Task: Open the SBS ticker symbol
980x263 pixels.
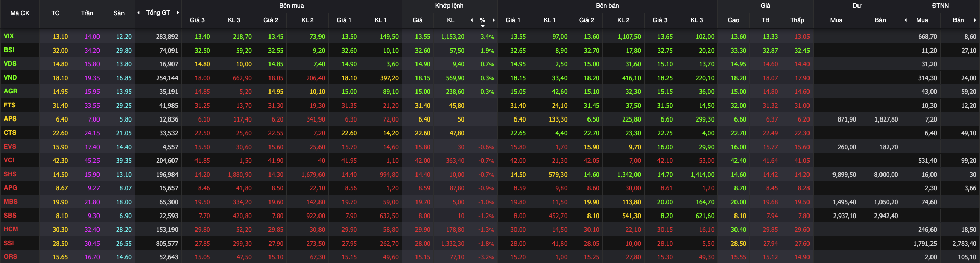Action: pos(10,216)
